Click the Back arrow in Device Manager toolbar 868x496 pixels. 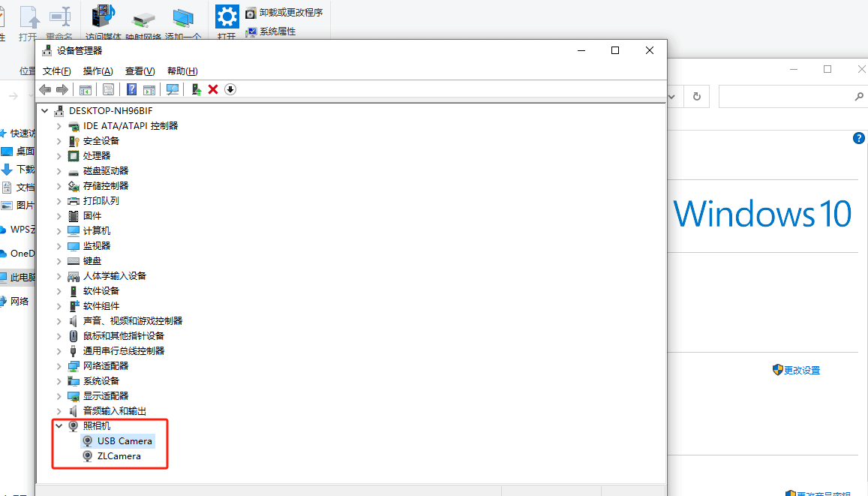coord(45,89)
